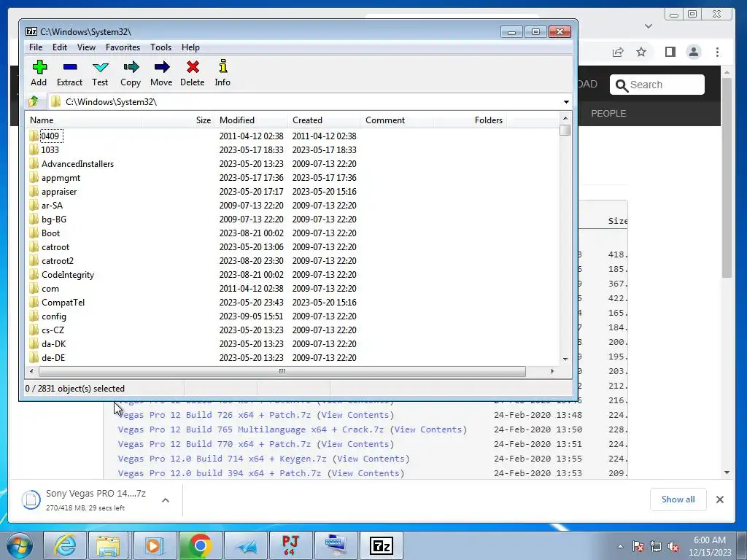Select the config folder row
This screenshot has height=560, width=747.
coord(293,316)
